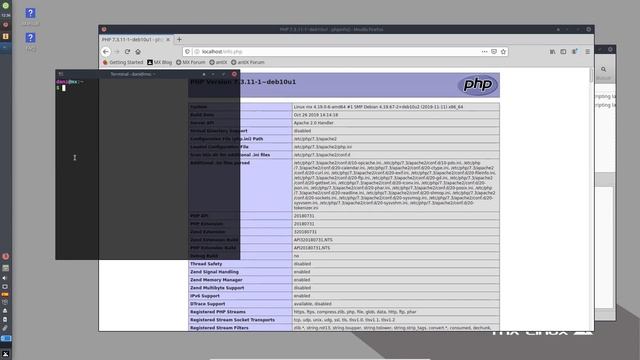
Task: Click the panel clock
Action: tap(6, 15)
